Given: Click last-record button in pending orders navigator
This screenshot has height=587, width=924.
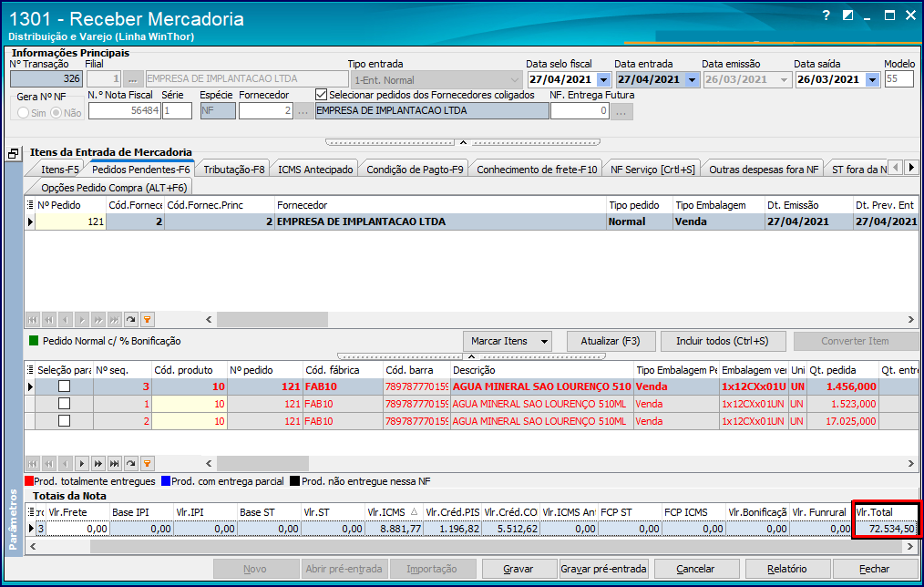Looking at the screenshot, I should 114,320.
